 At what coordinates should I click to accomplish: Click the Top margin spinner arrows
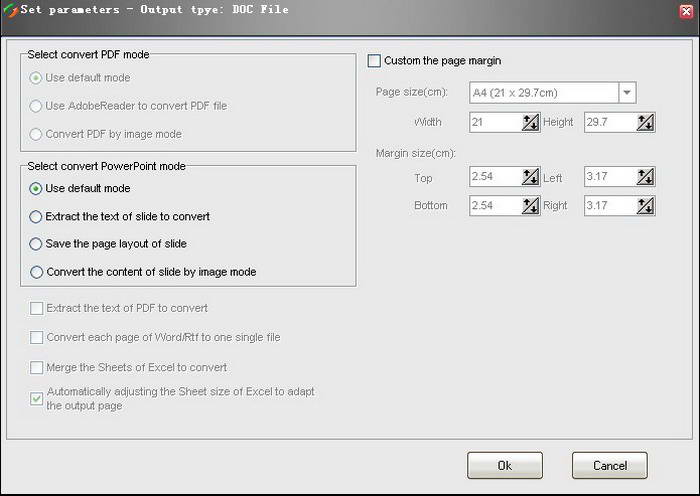[530, 177]
